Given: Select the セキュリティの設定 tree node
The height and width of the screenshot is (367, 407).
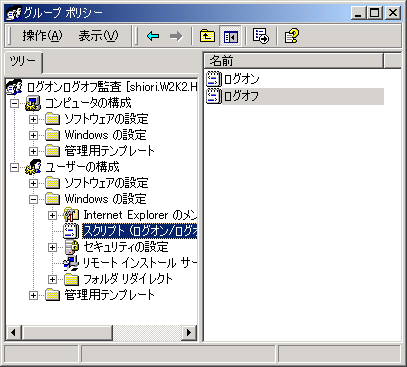Looking at the screenshot, I should point(126,247).
